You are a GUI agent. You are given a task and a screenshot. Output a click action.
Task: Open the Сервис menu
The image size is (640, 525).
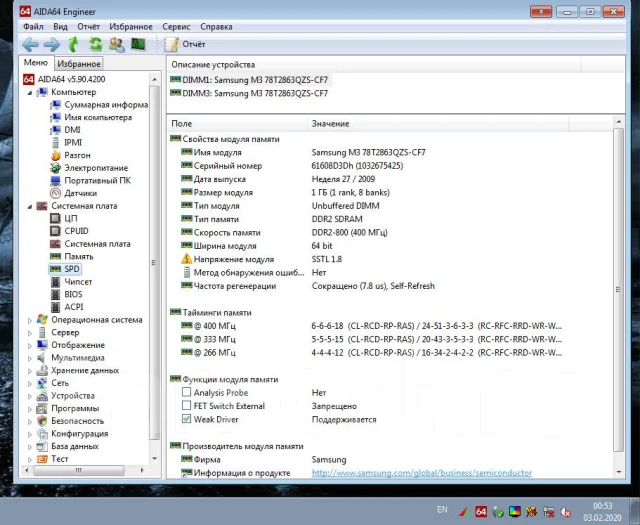tap(176, 27)
